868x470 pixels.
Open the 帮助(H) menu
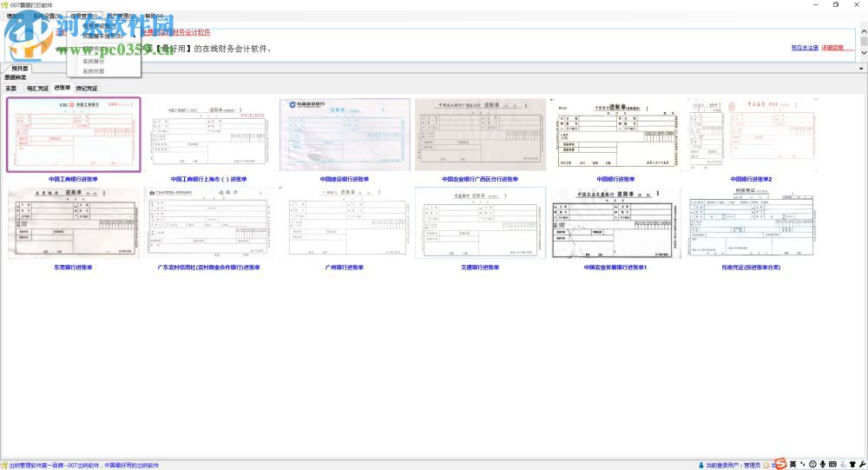click(x=154, y=17)
